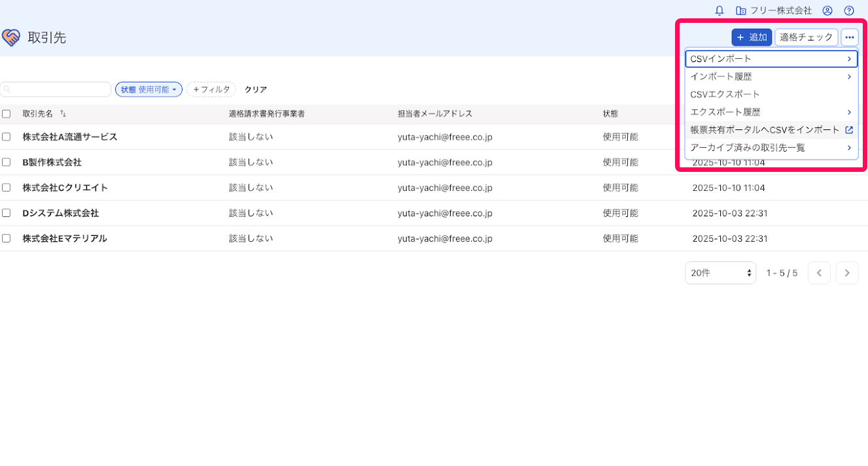
Task: Open Dシステム株式会社 partner row
Action: [x=61, y=213]
